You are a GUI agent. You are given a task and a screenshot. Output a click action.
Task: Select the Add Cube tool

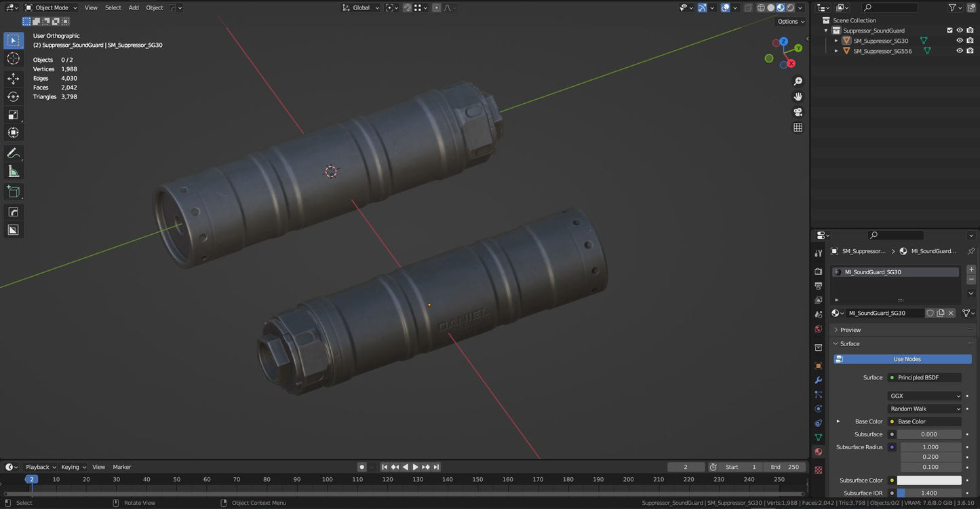[14, 191]
